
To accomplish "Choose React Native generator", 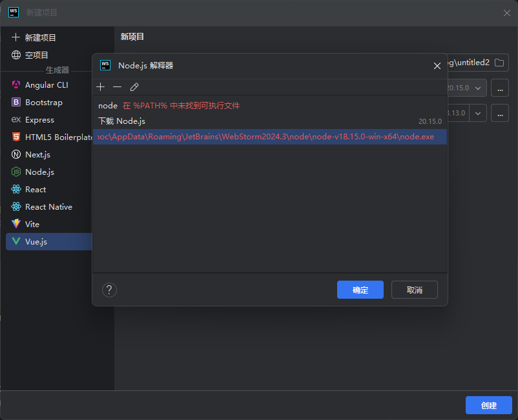I will tap(49, 207).
